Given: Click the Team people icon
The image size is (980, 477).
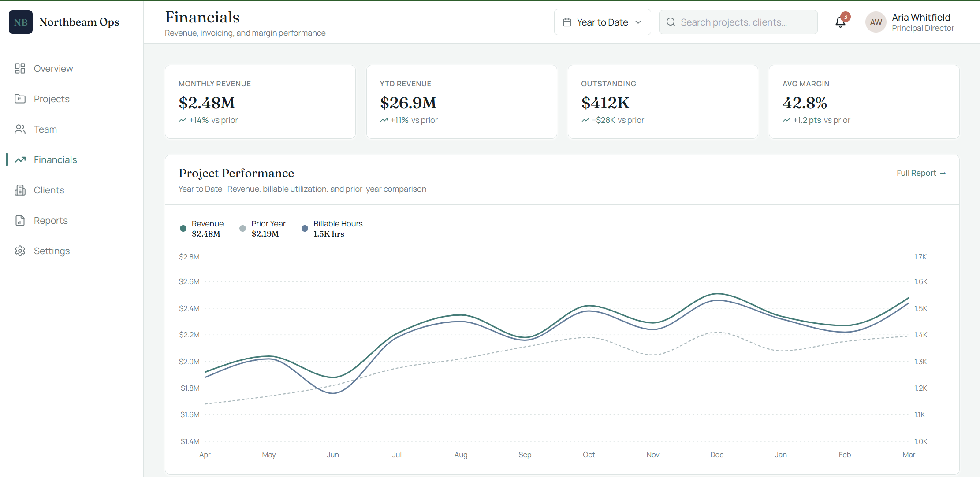Looking at the screenshot, I should tap(20, 129).
